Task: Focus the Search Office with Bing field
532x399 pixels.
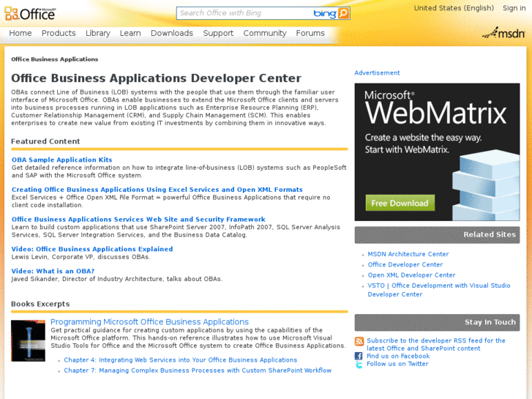Action: [244, 13]
